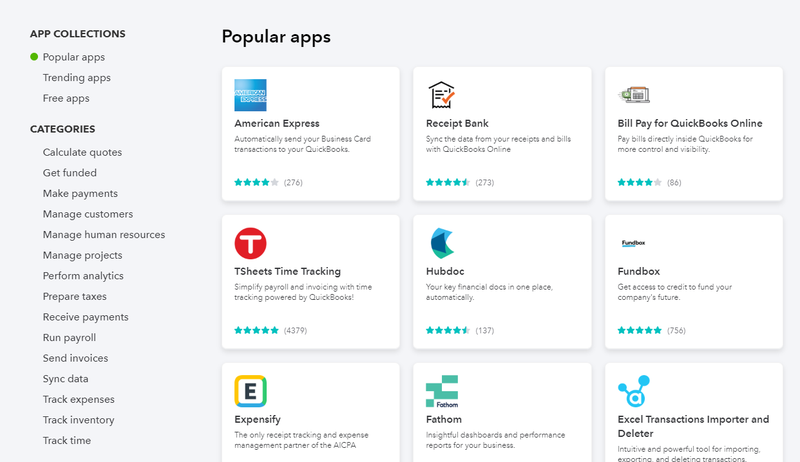The width and height of the screenshot is (800, 462).
Task: Click the Bill Pay review count (86)
Action: [674, 183]
